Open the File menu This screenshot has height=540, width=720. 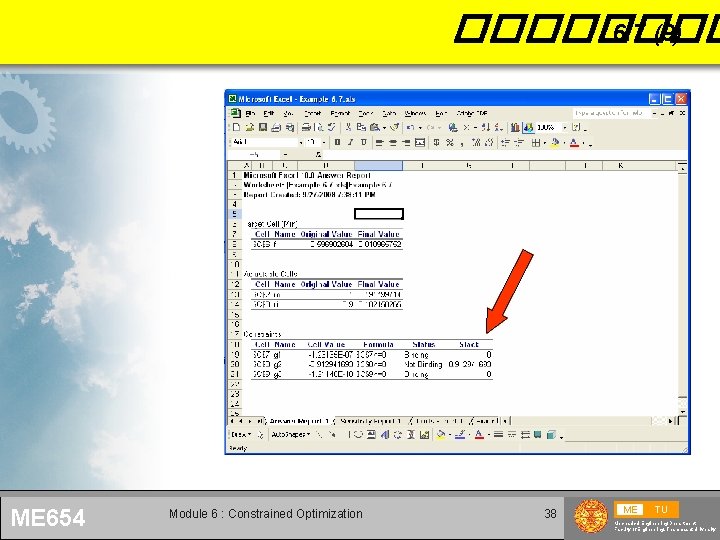250,113
